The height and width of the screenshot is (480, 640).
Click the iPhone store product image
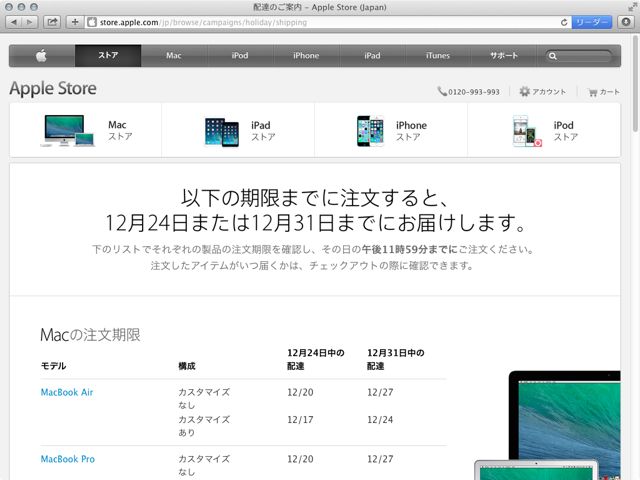pyautogui.click(x=370, y=131)
